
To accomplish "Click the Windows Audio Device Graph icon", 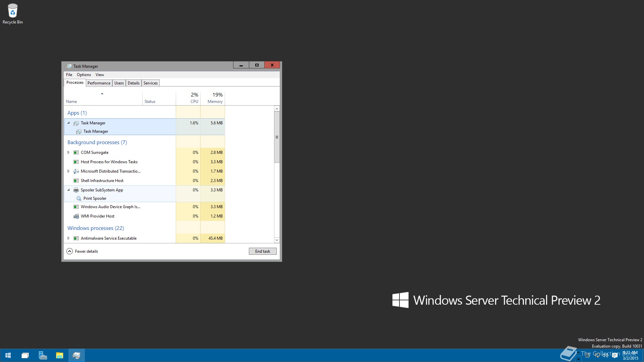I will click(76, 207).
